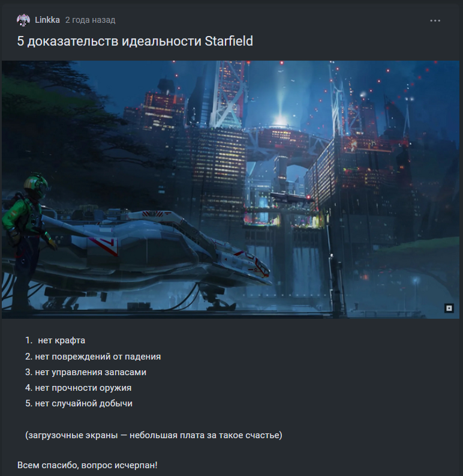Click the "1." list number marker
The image size is (463, 476).
(29, 340)
